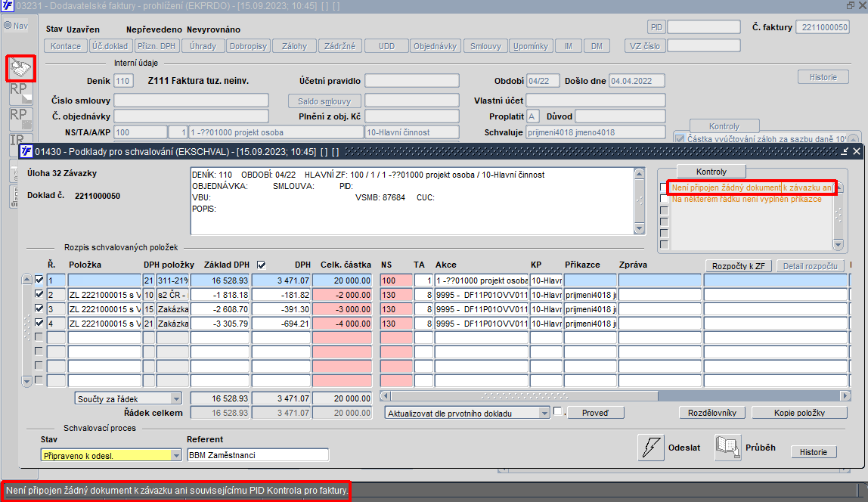868x502 pixels.
Task: Expand the 'Aktualizovat dle prvotního dokladu' dropdown
Action: pyautogui.click(x=544, y=413)
